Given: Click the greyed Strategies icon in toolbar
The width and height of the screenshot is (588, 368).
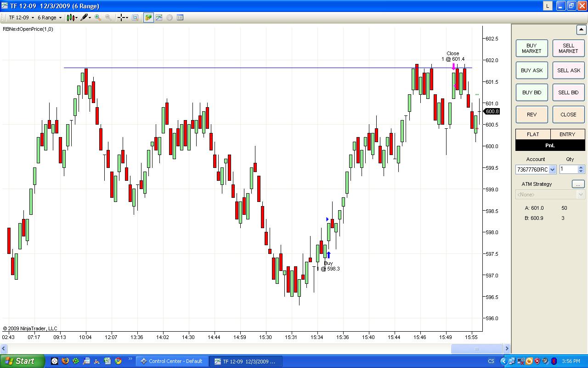Looking at the screenshot, I should pos(170,17).
